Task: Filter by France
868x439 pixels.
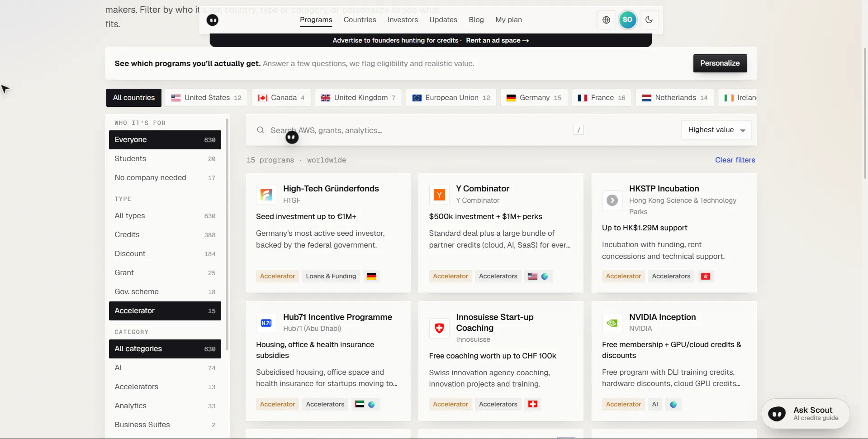Action: coord(602,98)
